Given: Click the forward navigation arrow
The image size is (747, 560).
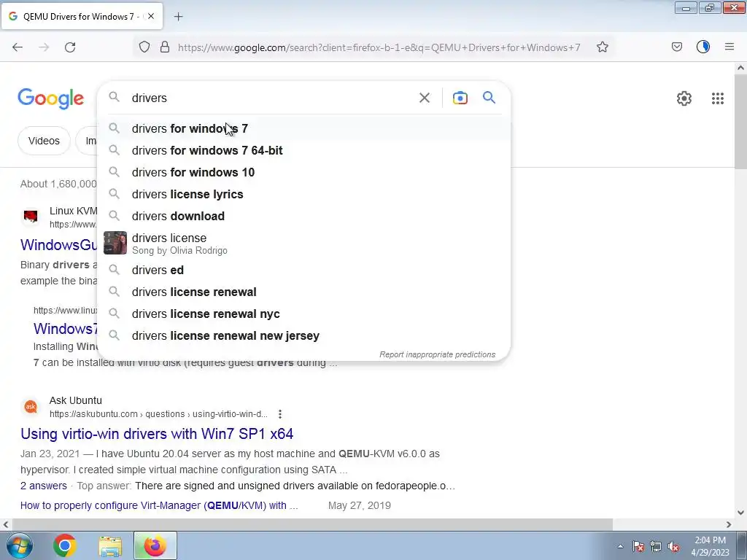Looking at the screenshot, I should (x=44, y=47).
